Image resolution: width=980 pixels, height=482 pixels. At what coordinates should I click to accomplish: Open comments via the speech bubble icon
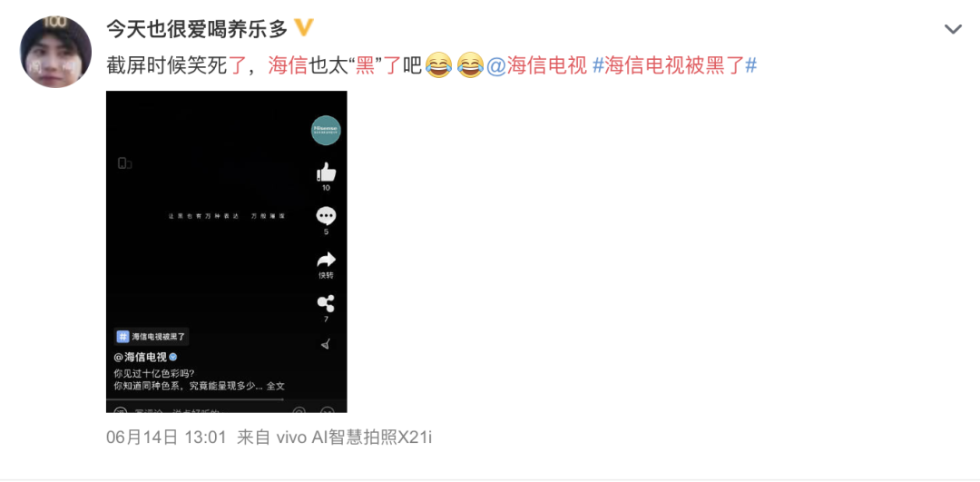[x=327, y=216]
